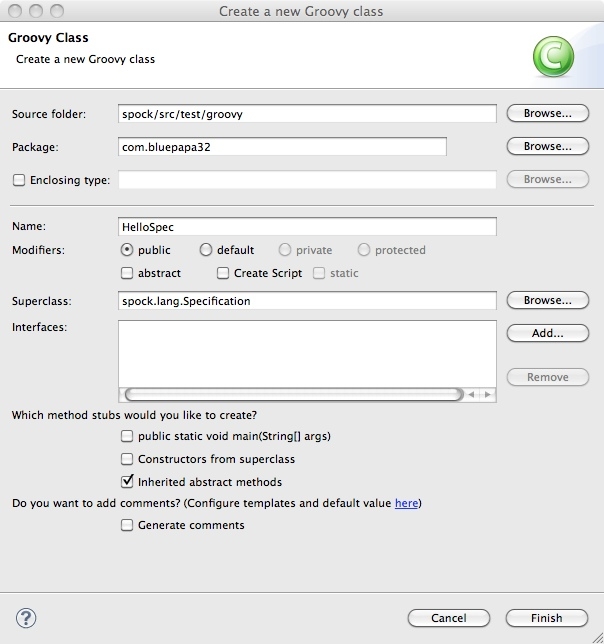Select the public modifier radio button
Image resolution: width=604 pixels, height=644 pixels.
(127, 250)
